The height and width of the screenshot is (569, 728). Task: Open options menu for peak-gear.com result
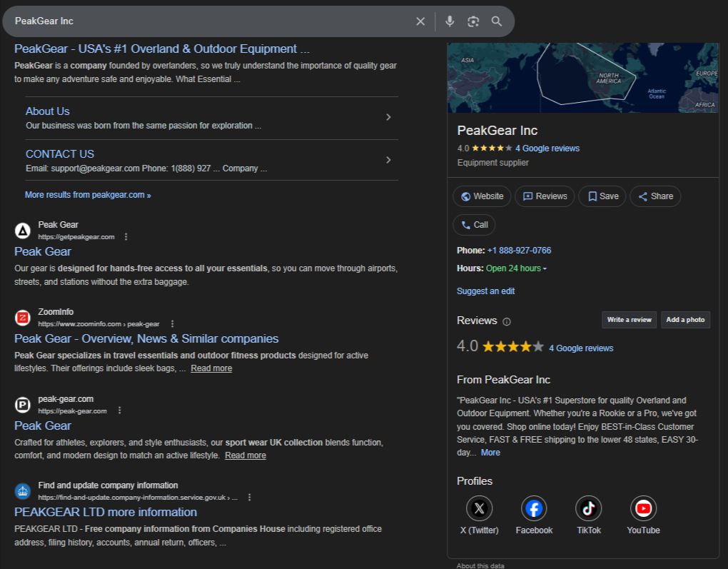[119, 411]
